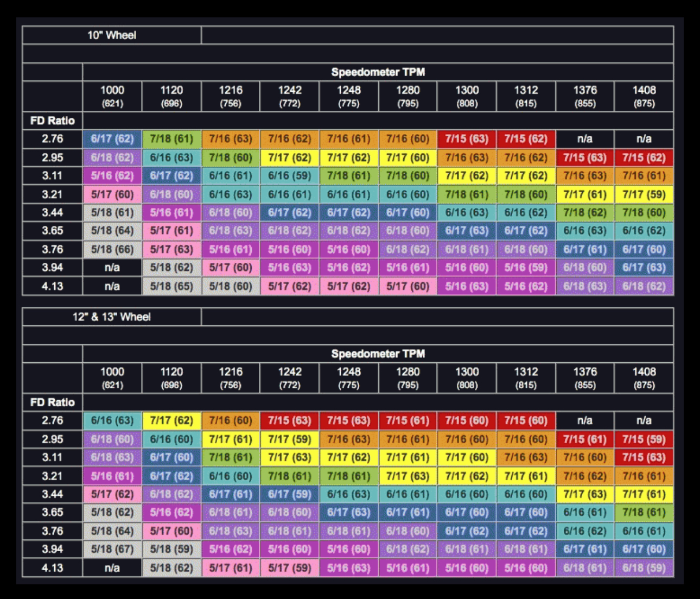Click the magenta 5/16 (59) cell

526,268
